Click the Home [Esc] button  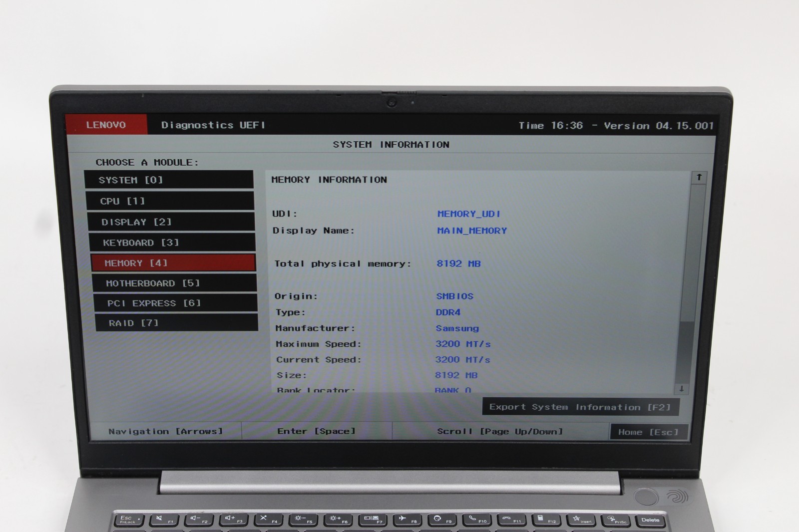pyautogui.click(x=649, y=432)
